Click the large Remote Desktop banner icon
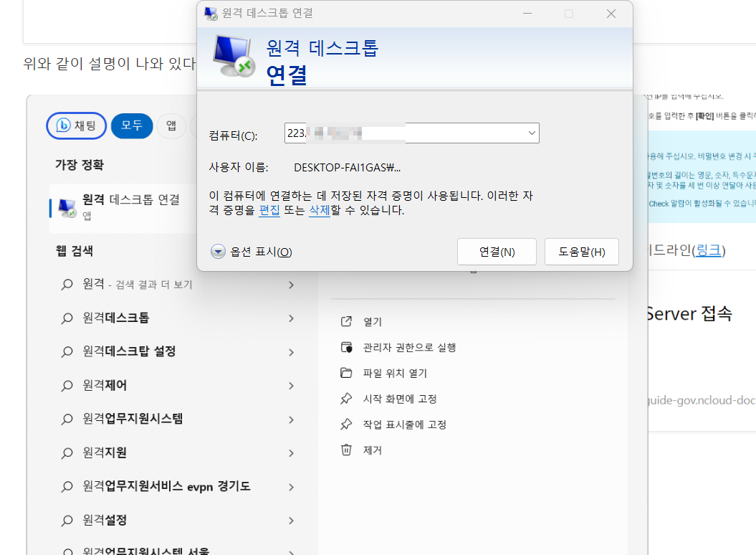 (234, 57)
